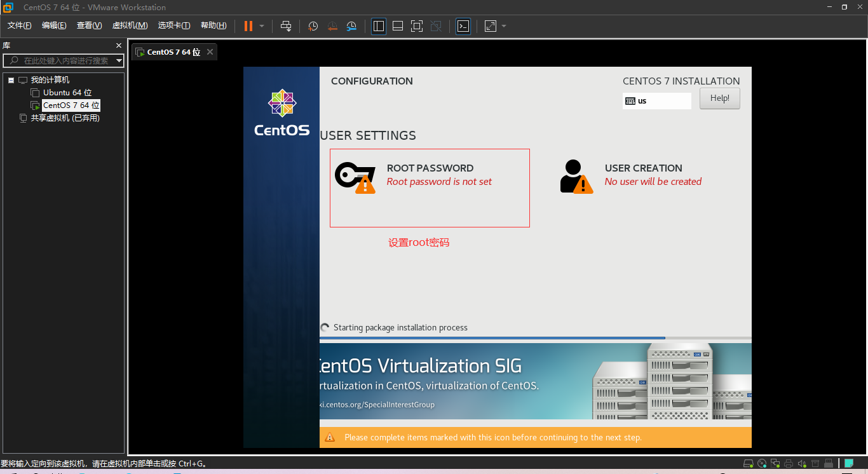Collapse the 我的计算机 tree node
Viewport: 868px width, 474px height.
point(11,80)
